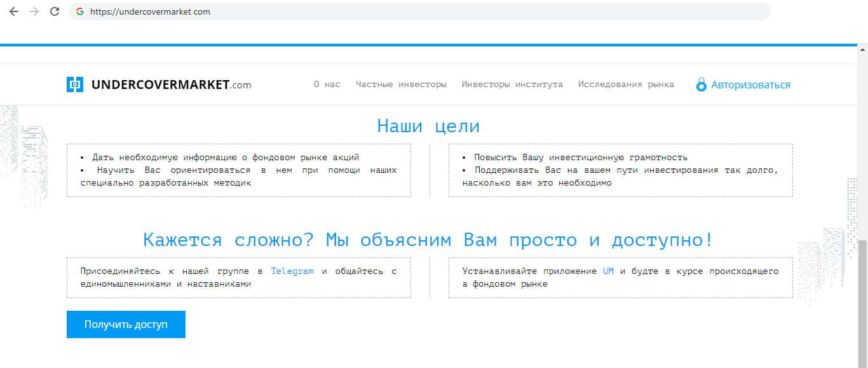Click the blue Undercovermarket logo icon
Screen dimensions: 868x368
(75, 85)
